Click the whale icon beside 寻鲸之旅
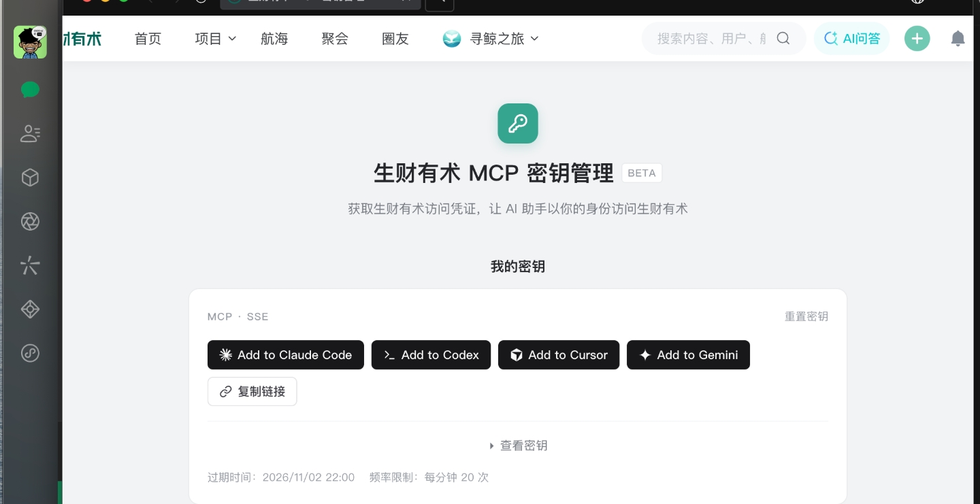Viewport: 980px width, 504px height. point(452,39)
